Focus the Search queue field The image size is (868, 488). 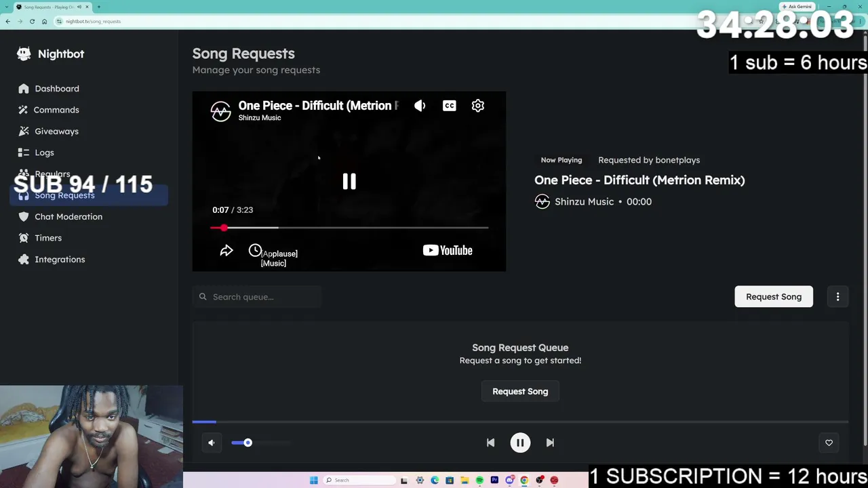click(x=257, y=297)
